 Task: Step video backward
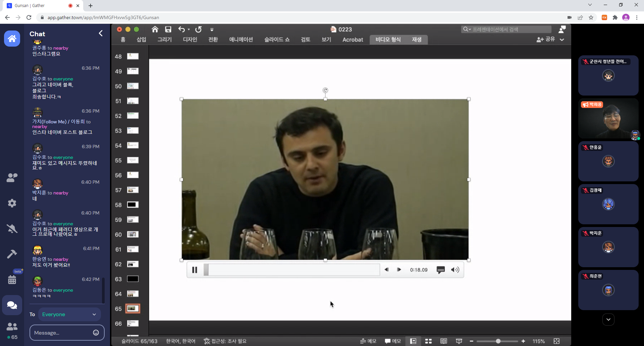point(386,270)
